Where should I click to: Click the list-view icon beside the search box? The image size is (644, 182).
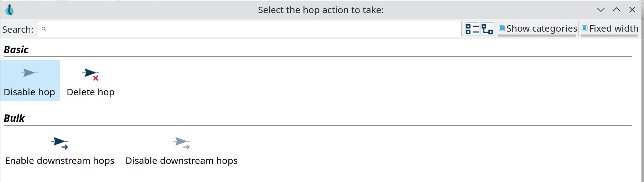[472, 29]
